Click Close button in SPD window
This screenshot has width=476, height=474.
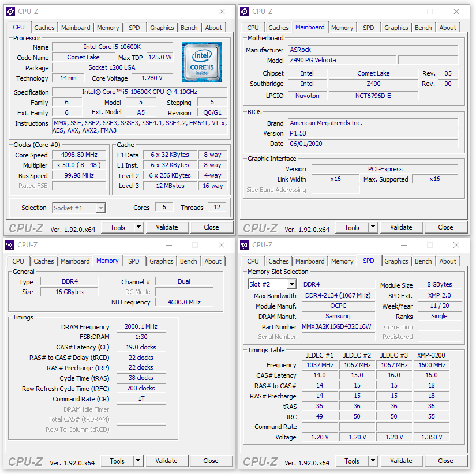pyautogui.click(x=445, y=461)
